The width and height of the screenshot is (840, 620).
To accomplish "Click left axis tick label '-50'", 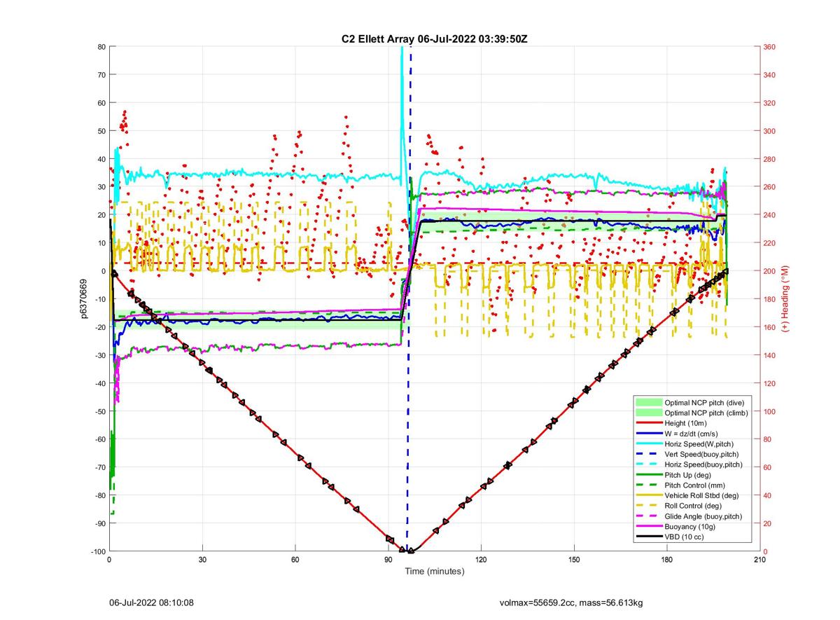I will tap(100, 411).
